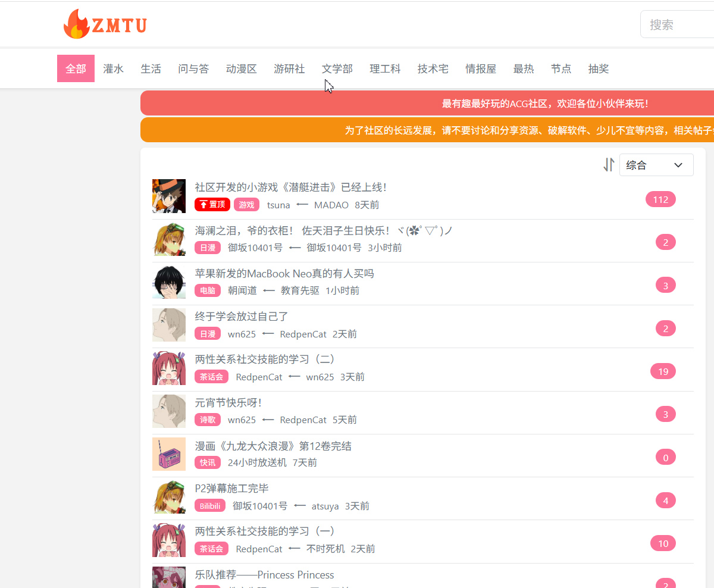
Task: Switch to the 动漫区 tab
Action: click(241, 68)
